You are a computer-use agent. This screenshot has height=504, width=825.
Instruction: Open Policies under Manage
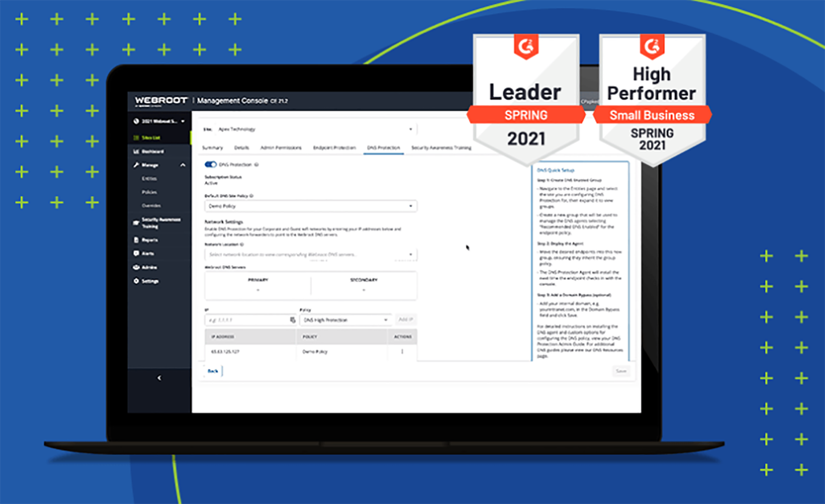click(149, 192)
